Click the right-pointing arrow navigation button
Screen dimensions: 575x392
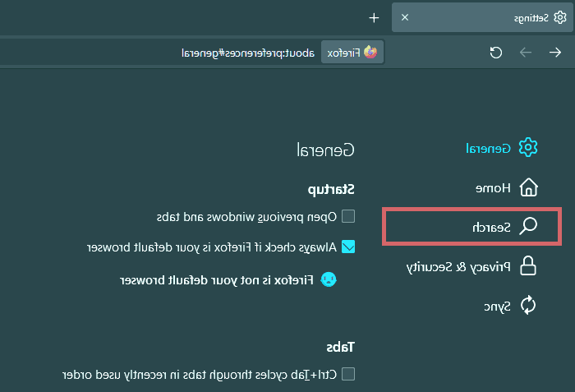pyautogui.click(x=555, y=53)
